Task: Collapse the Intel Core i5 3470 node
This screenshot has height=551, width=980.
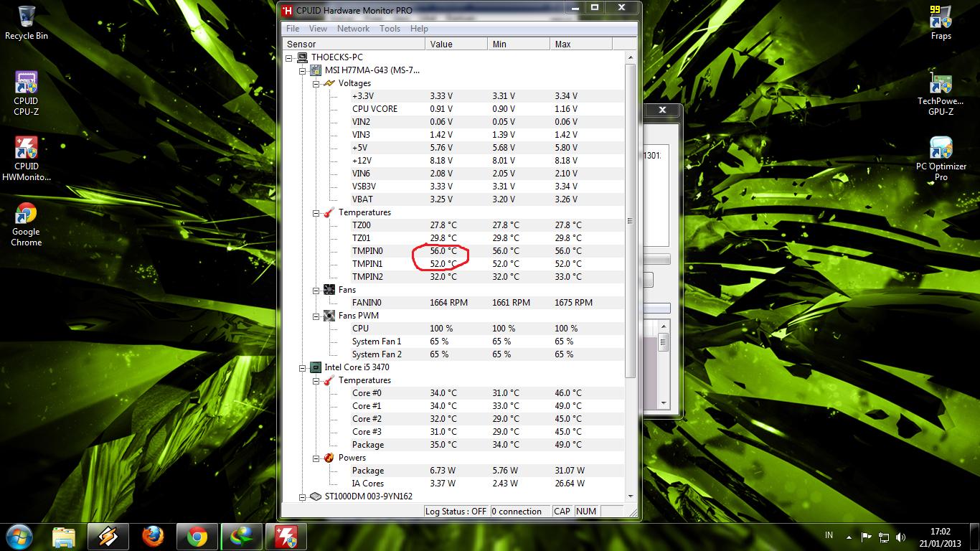Action: click(x=303, y=367)
